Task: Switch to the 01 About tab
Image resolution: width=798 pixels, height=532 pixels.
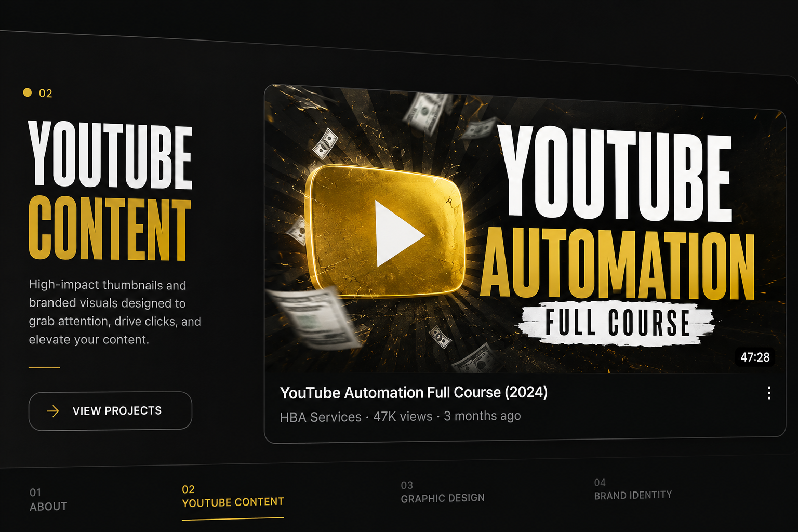Action: [x=48, y=499]
